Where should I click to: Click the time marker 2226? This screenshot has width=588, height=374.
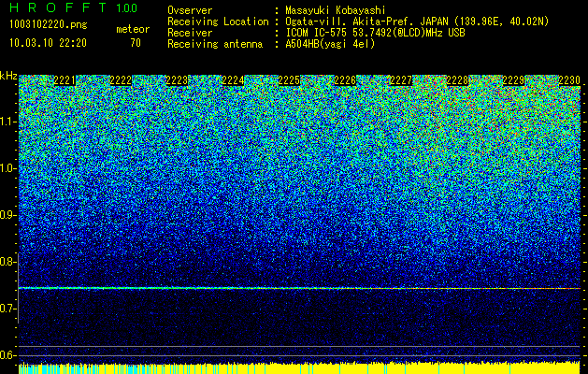pos(345,80)
